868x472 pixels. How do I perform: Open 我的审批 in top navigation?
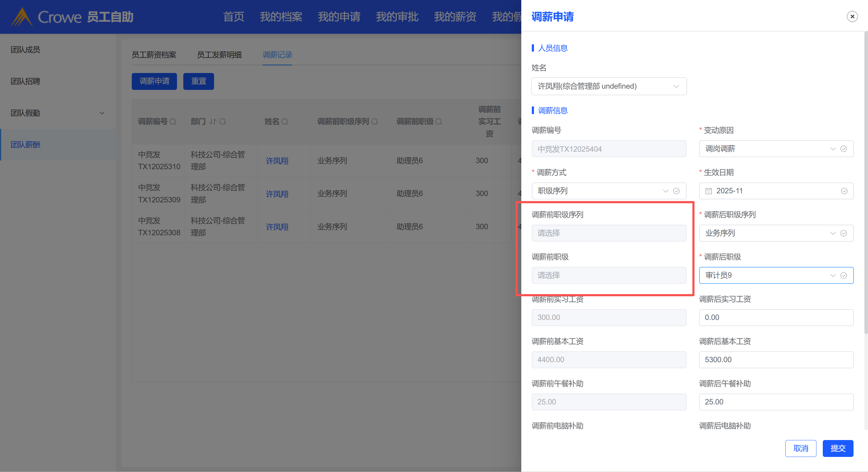pyautogui.click(x=397, y=17)
